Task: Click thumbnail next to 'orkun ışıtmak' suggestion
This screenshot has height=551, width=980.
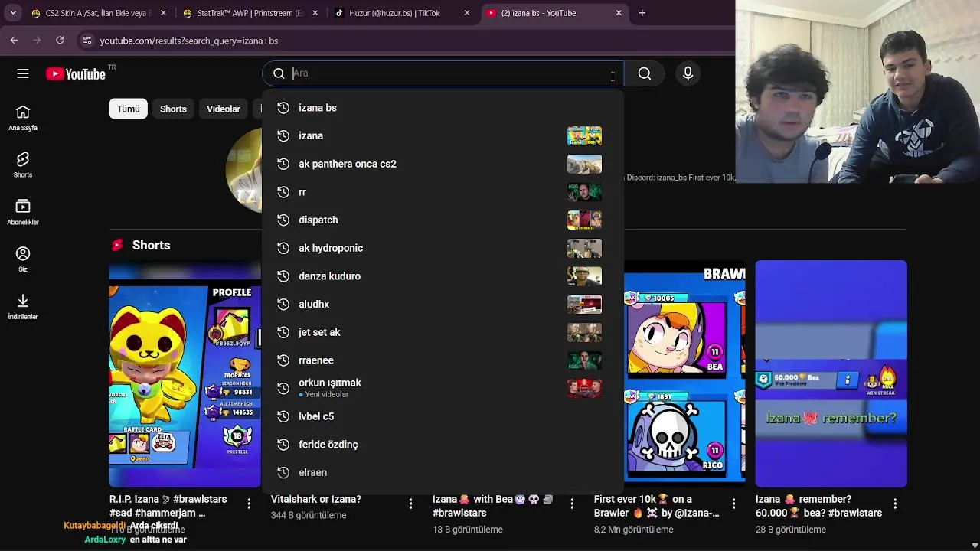Action: 584,388
